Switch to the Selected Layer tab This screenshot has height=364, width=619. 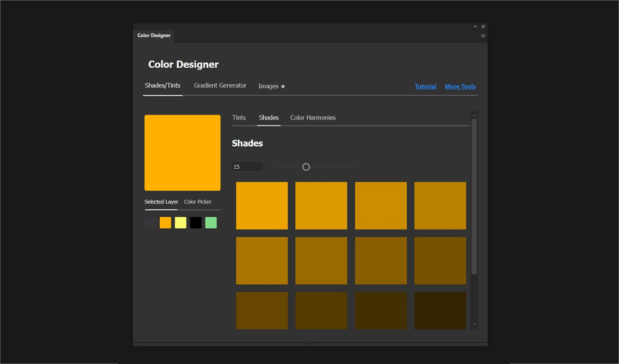(161, 202)
